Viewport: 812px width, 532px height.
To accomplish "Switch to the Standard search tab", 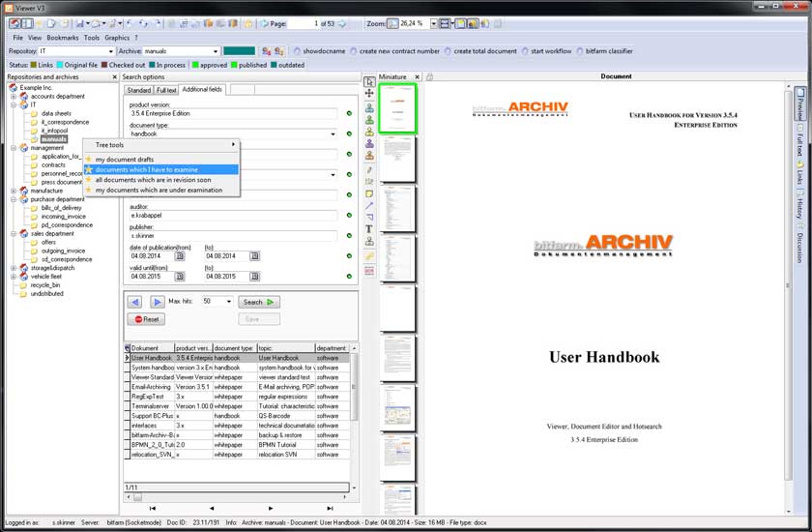I will [139, 90].
